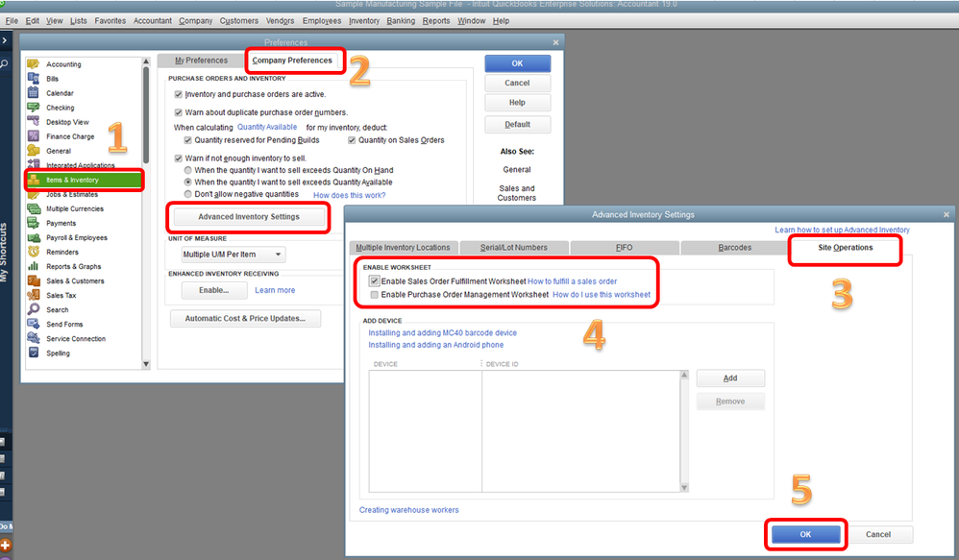Select the Search magnifier preference icon

pos(34,309)
